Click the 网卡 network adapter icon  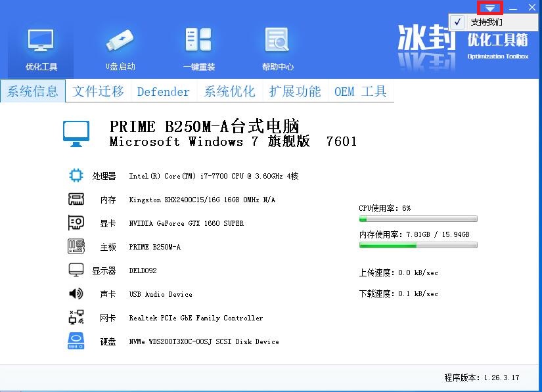coord(76,317)
